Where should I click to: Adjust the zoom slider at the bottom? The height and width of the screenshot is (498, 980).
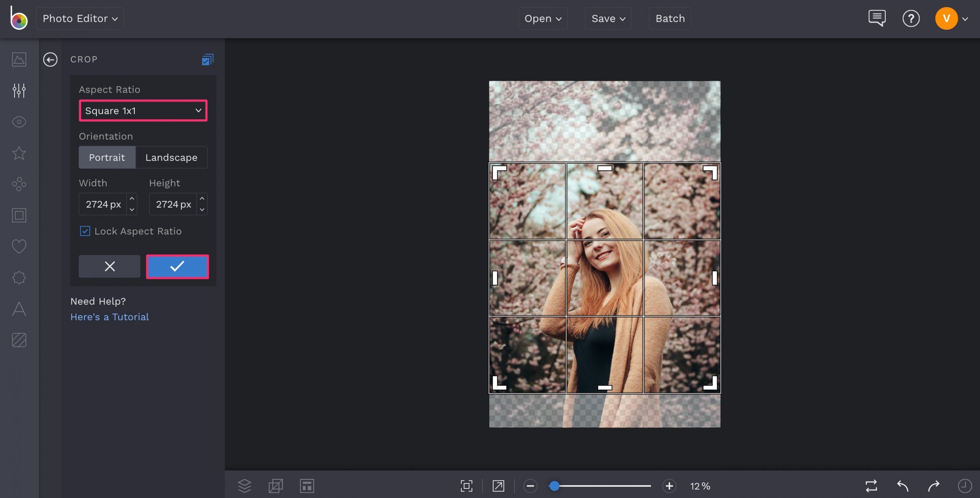[x=555, y=486]
